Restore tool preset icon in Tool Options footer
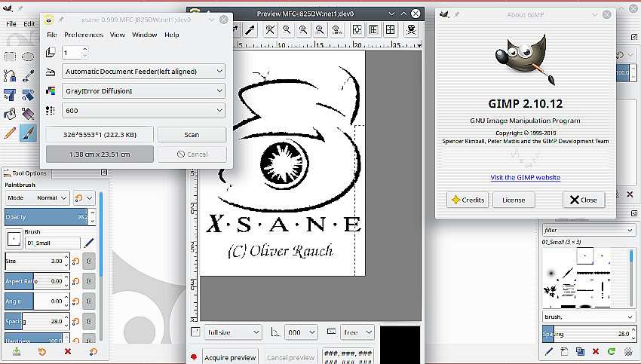This screenshot has width=641, height=364. click(41, 351)
